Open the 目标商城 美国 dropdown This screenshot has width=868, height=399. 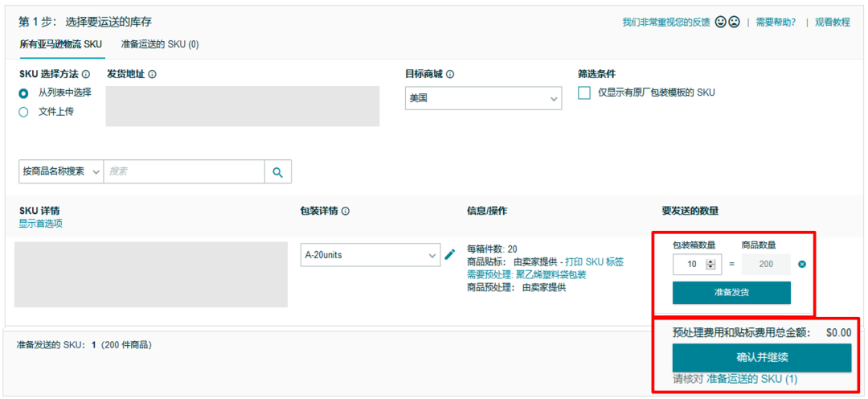point(483,98)
